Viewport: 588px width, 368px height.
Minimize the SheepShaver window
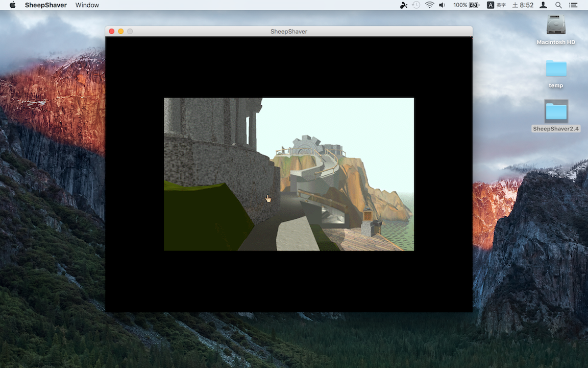pyautogui.click(x=121, y=31)
